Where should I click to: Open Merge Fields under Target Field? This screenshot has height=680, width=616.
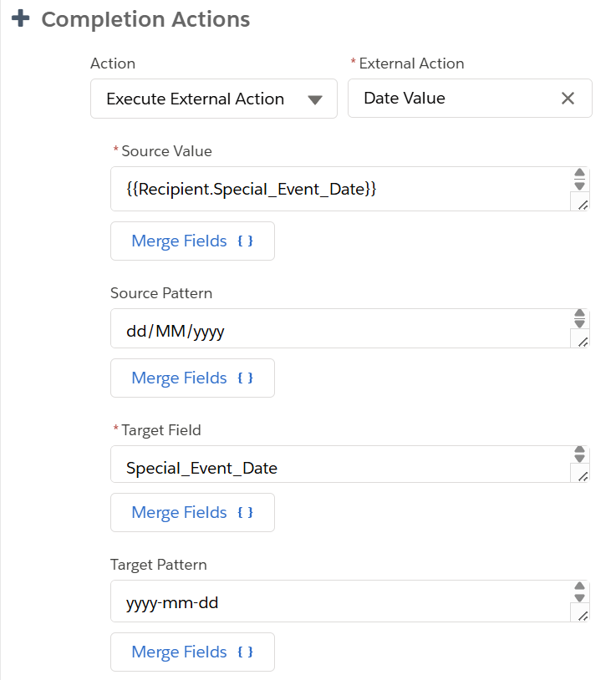(192, 513)
